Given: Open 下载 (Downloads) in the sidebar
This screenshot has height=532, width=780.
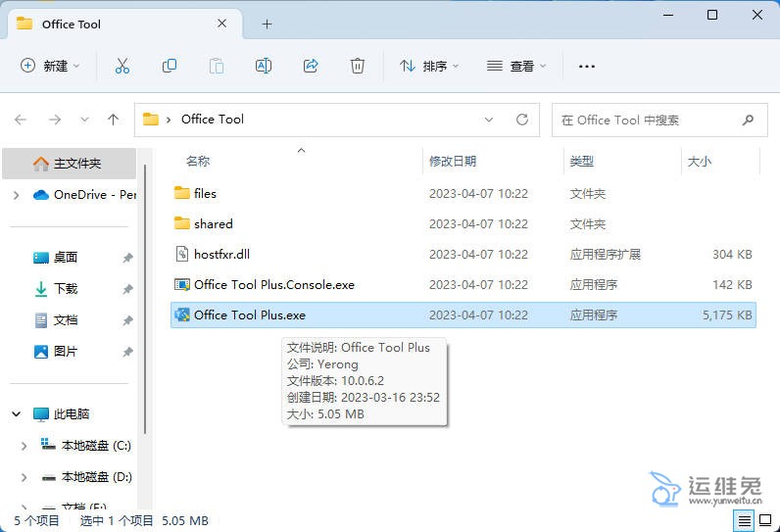Looking at the screenshot, I should pyautogui.click(x=66, y=289).
